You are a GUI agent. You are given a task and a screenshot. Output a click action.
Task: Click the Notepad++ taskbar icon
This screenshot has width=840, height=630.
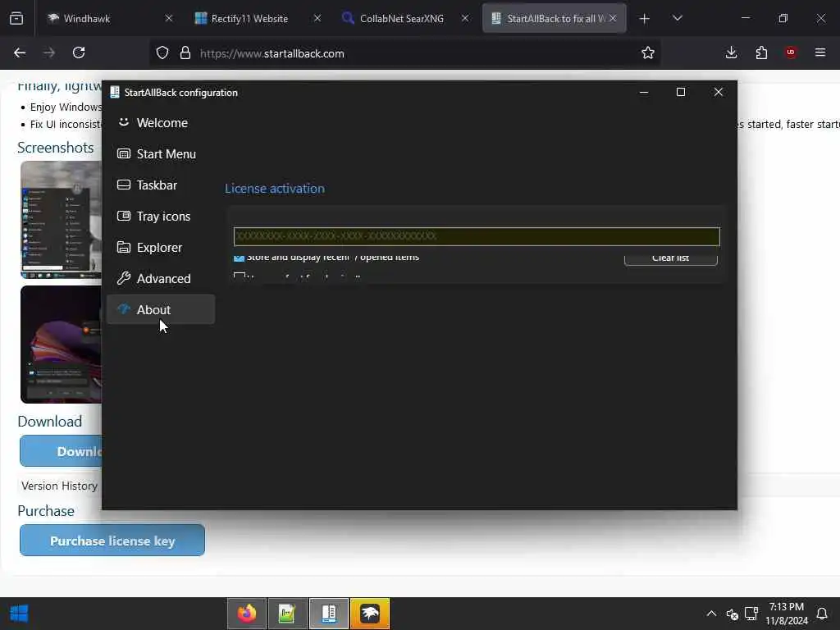pos(288,614)
